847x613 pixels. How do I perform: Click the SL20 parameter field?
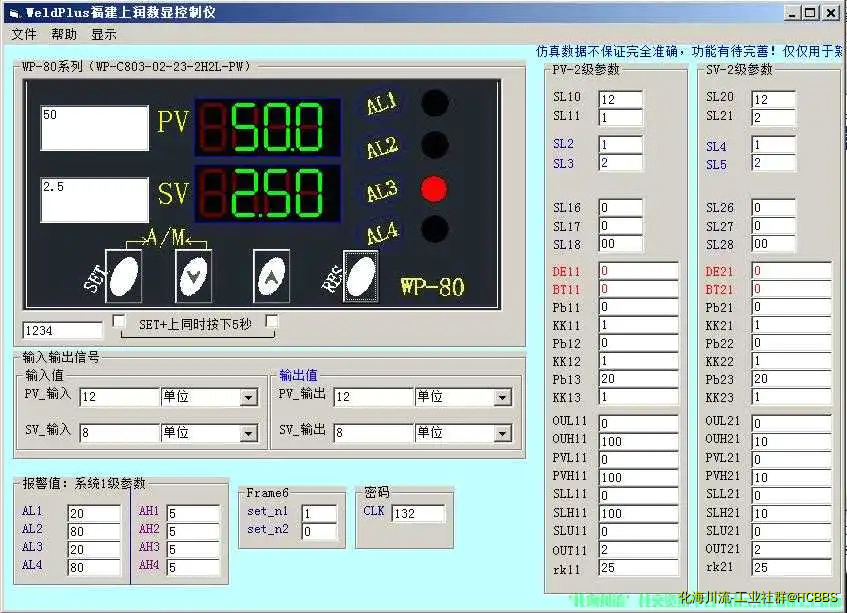click(774, 99)
